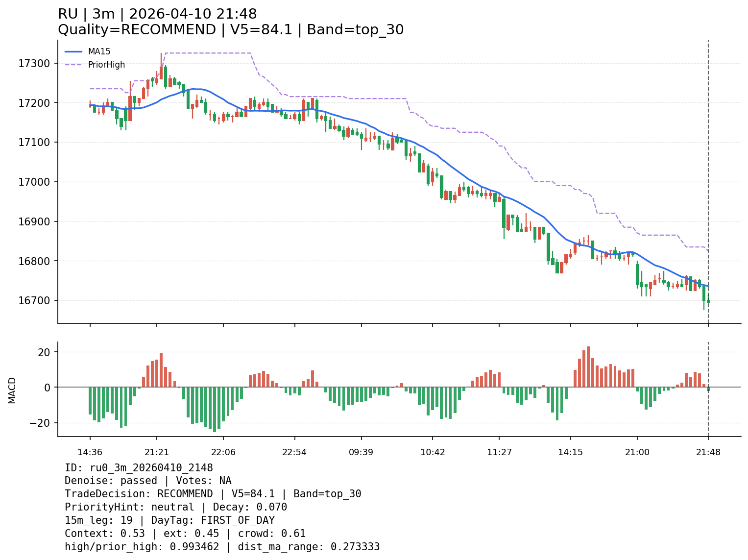Click the purple dashed PriorHigh legend sample
The height and width of the screenshot is (560, 748).
point(73,65)
